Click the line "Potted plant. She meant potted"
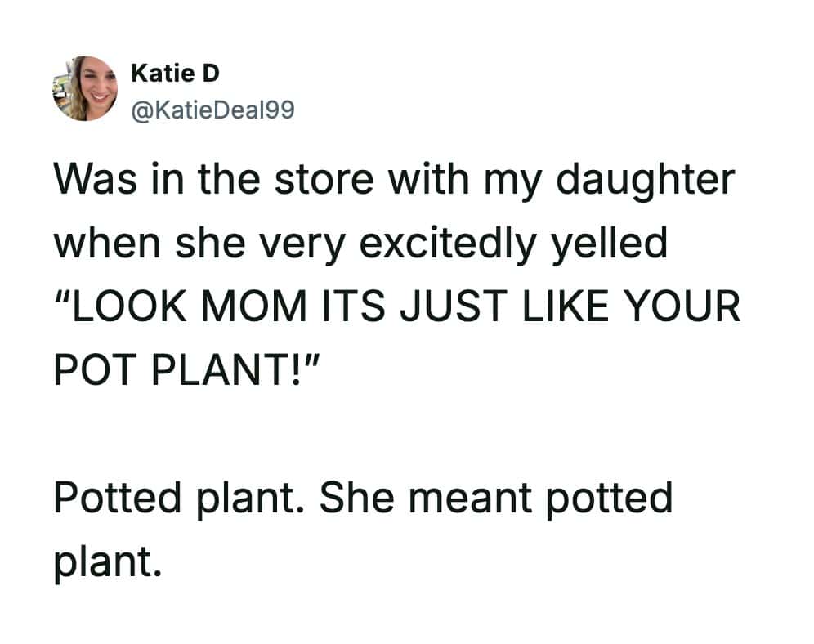Screen dimensions: 814x644 coord(363,498)
